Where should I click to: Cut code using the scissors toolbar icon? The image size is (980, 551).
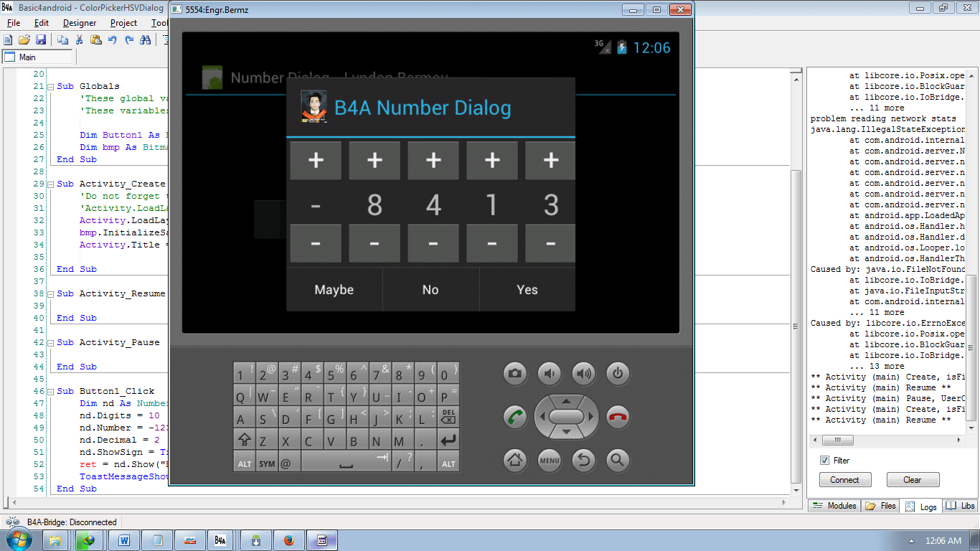[80, 39]
